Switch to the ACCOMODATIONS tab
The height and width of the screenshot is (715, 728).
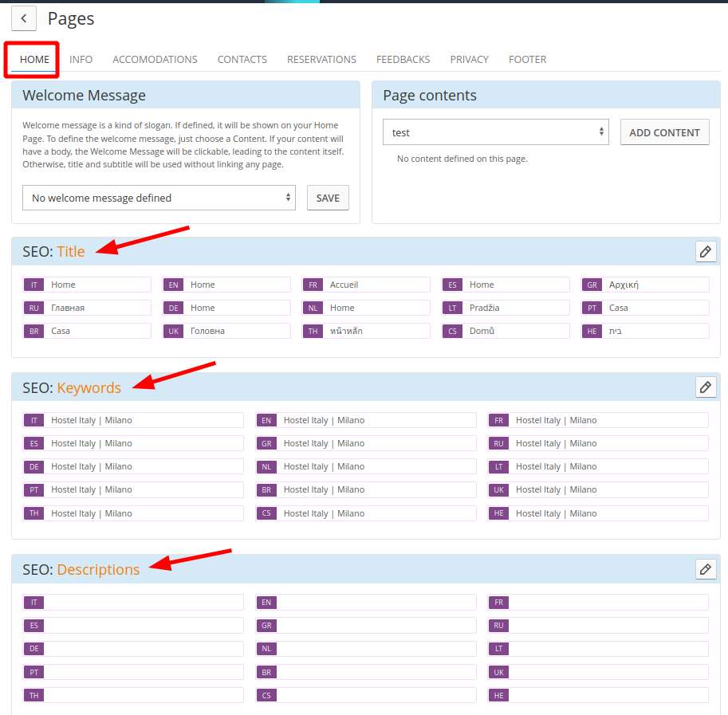pos(155,60)
